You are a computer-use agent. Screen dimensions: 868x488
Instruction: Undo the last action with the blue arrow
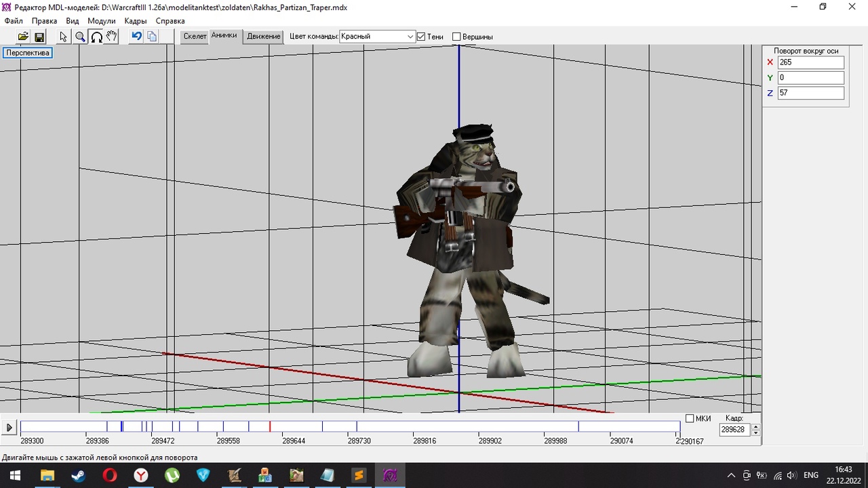tap(137, 37)
